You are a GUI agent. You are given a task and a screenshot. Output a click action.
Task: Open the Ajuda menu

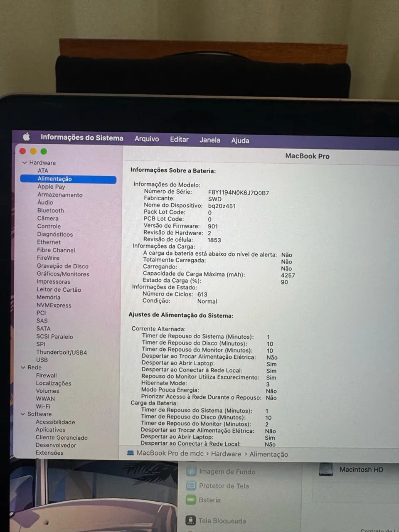(240, 140)
